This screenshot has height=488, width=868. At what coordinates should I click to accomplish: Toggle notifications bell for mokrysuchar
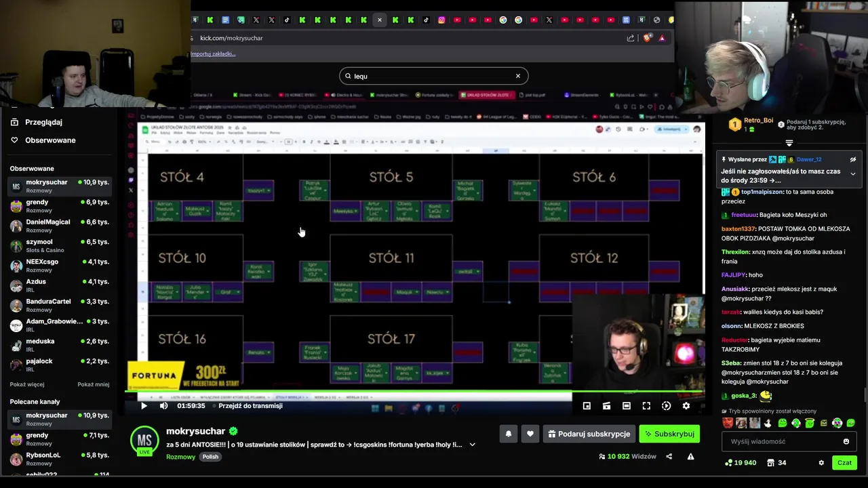(x=508, y=434)
